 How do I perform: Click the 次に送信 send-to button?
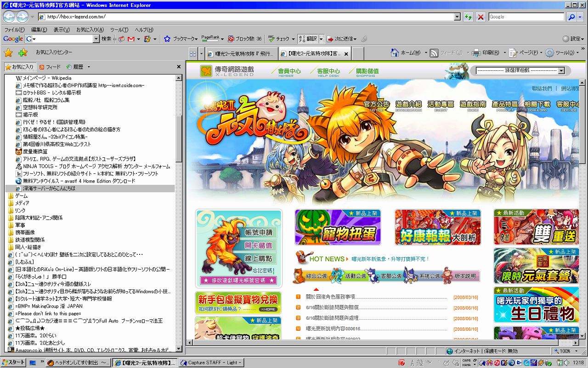coord(342,39)
